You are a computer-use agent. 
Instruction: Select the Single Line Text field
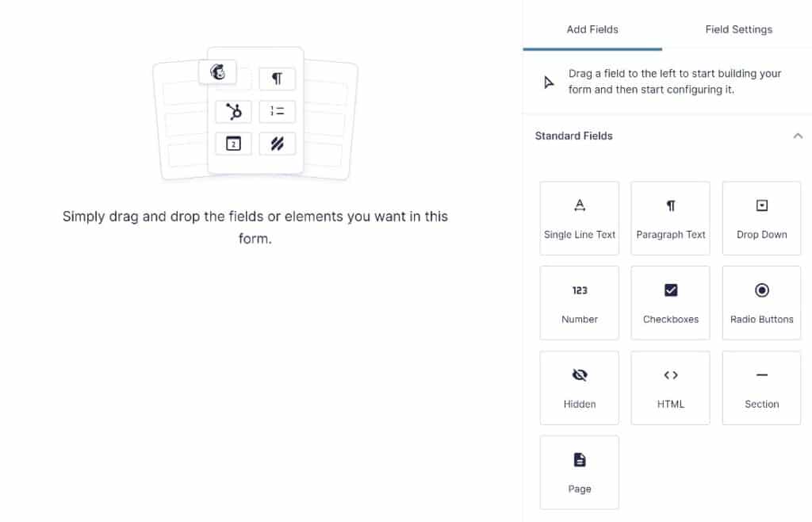coord(579,218)
